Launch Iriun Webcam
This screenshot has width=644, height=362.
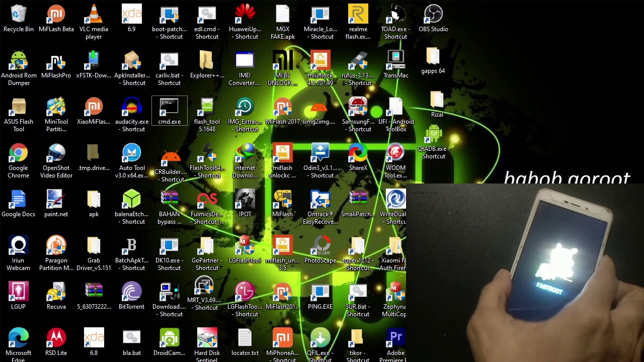(x=19, y=246)
